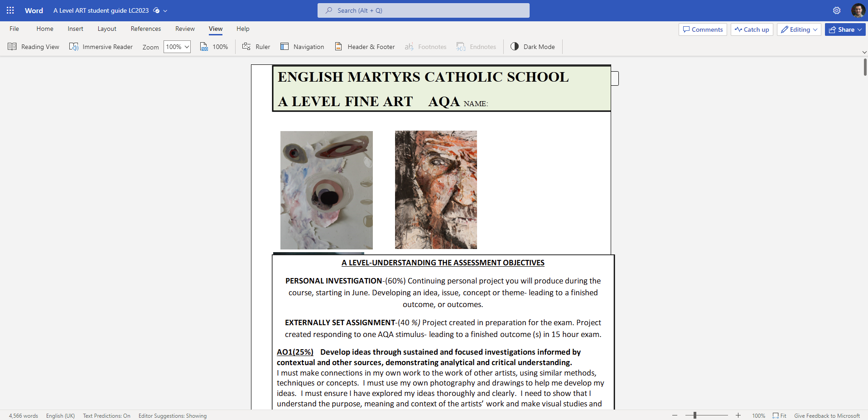Screen dimensions: 868x420
Task: Select the View tab
Action: pos(216,29)
